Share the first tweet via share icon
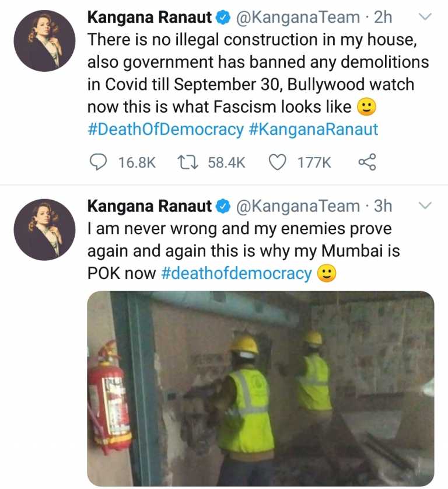Viewport: 448px width, 489px height. pos(367,162)
